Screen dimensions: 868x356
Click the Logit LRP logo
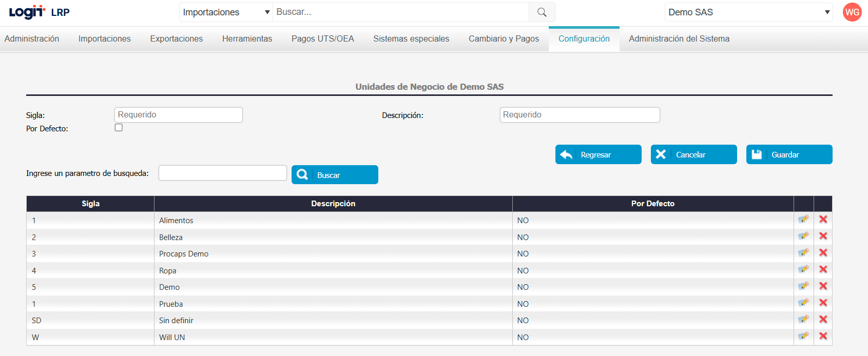[x=40, y=12]
